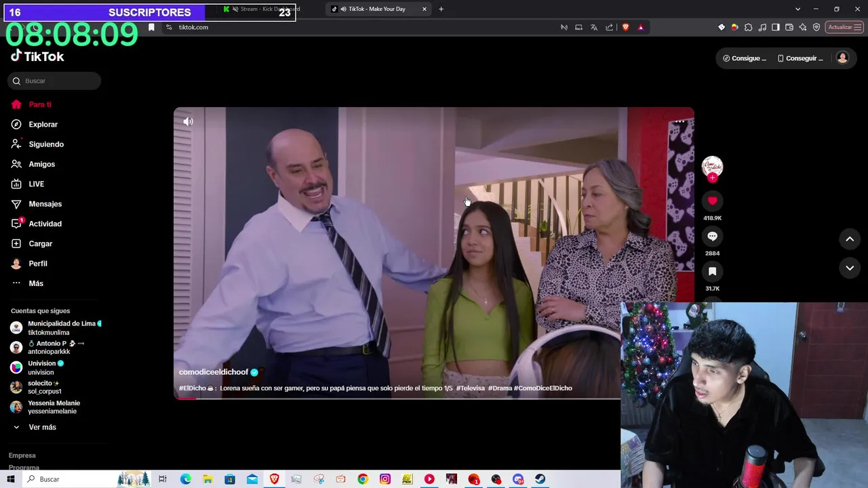Click the #Televisa hashtag
Image resolution: width=868 pixels, height=488 pixels.
pos(470,388)
